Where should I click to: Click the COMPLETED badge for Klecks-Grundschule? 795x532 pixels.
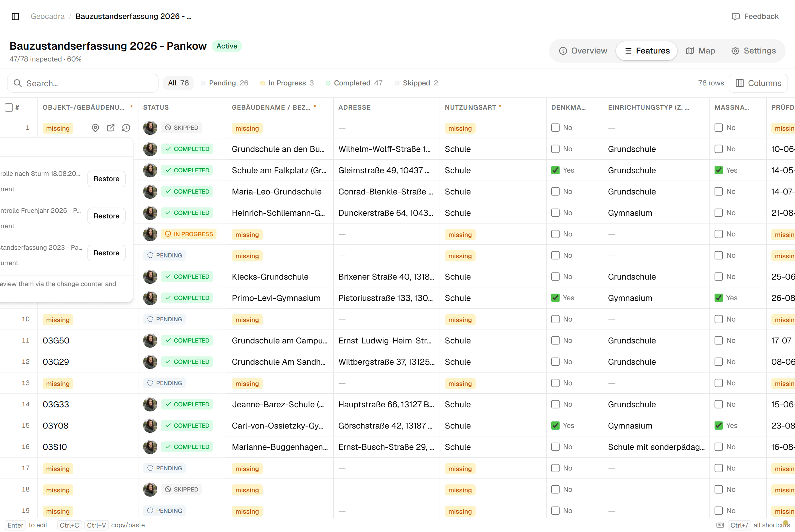point(187,277)
